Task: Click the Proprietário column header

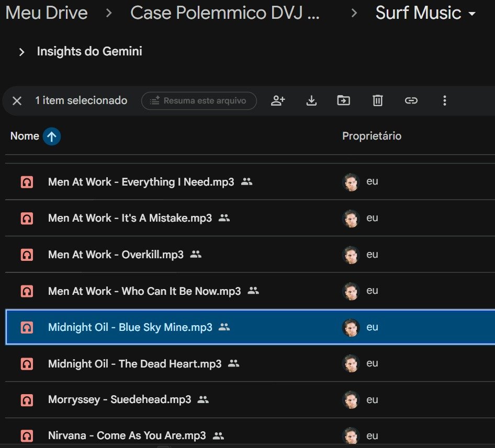Action: coord(372,136)
